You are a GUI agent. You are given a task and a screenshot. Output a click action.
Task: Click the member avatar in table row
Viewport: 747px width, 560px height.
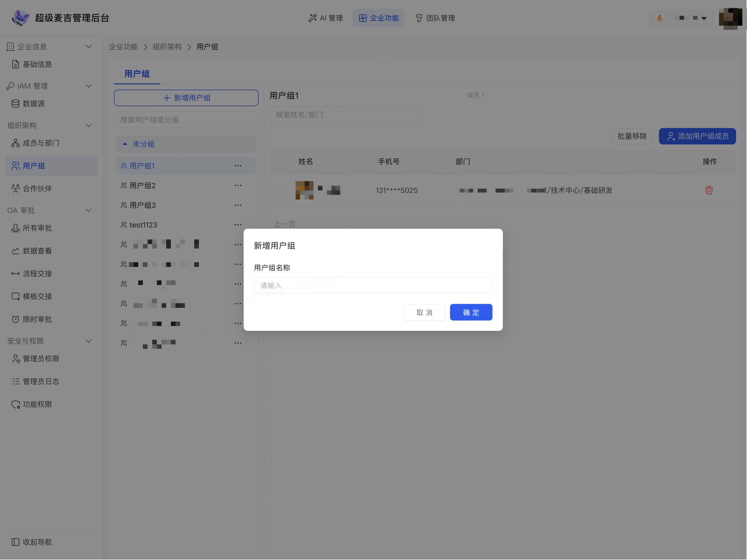pos(305,190)
